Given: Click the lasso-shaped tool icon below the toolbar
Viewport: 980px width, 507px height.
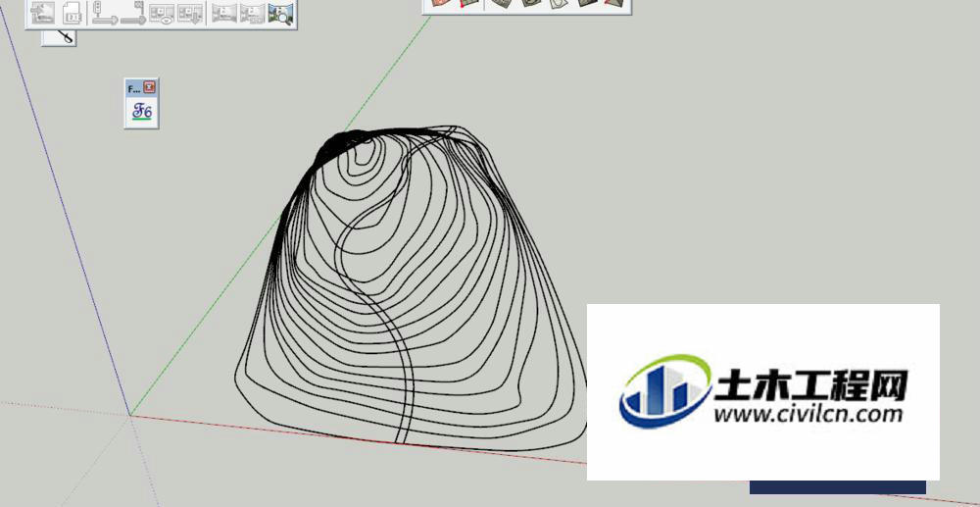Looking at the screenshot, I should 63,37.
